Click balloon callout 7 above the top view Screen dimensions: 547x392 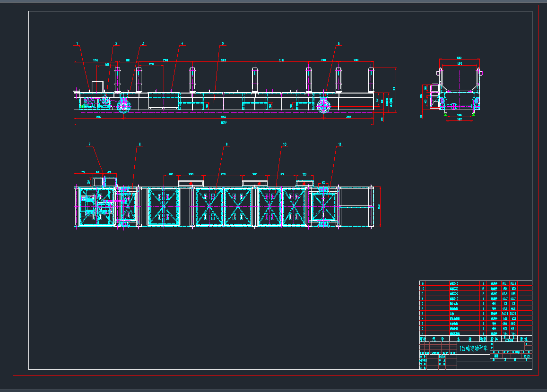point(89,143)
